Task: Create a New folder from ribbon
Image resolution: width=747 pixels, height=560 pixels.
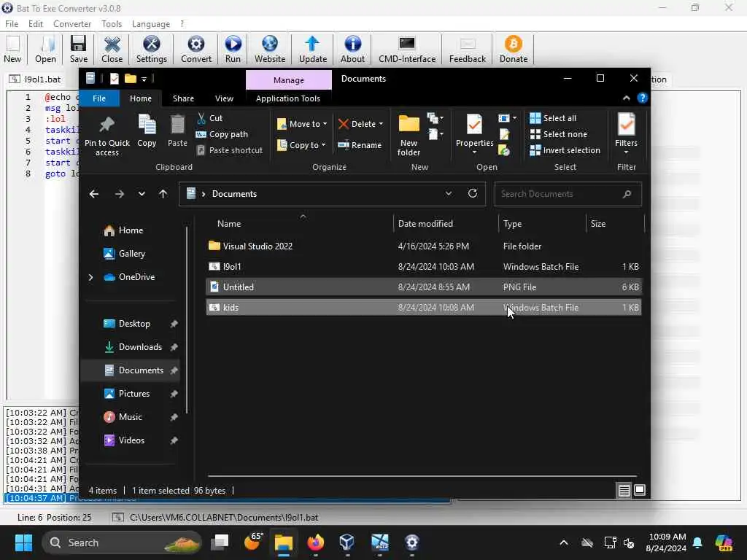Action: point(409,136)
